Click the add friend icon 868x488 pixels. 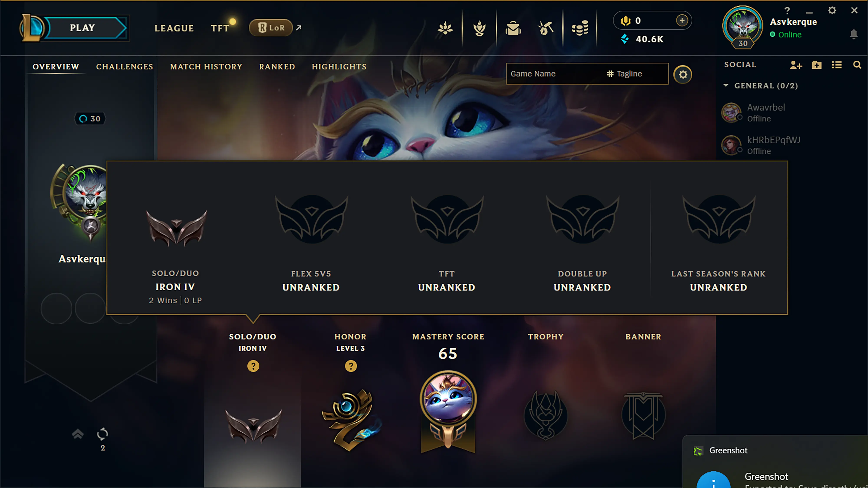click(796, 65)
